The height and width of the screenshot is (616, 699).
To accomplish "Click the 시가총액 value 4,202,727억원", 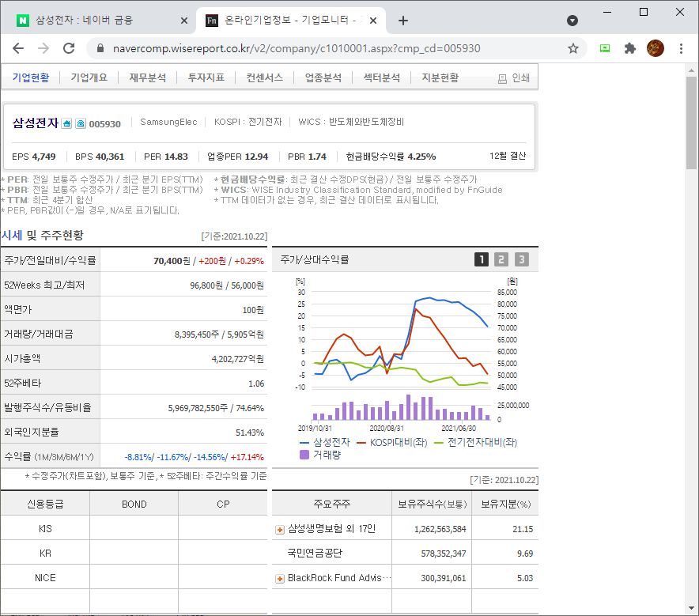I will 237,359.
